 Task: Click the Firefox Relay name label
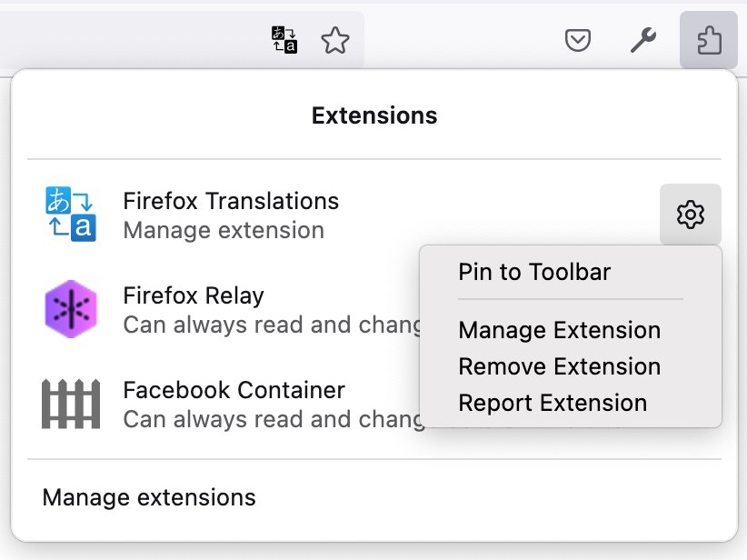click(194, 295)
